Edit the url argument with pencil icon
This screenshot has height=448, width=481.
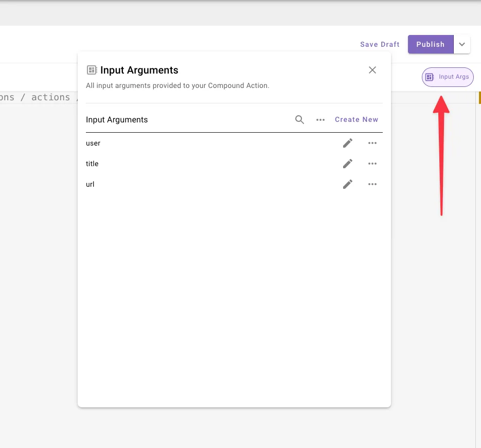tap(348, 184)
